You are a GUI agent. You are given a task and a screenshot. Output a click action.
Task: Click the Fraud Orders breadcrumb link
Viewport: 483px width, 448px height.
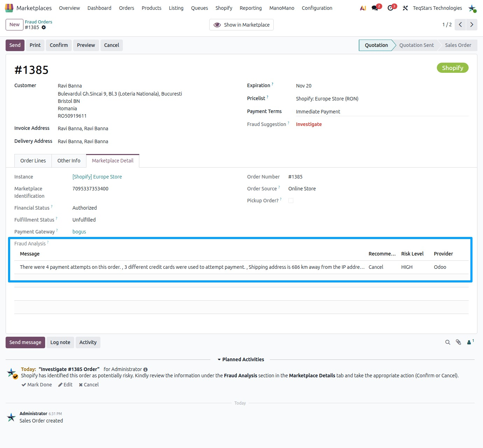click(38, 22)
